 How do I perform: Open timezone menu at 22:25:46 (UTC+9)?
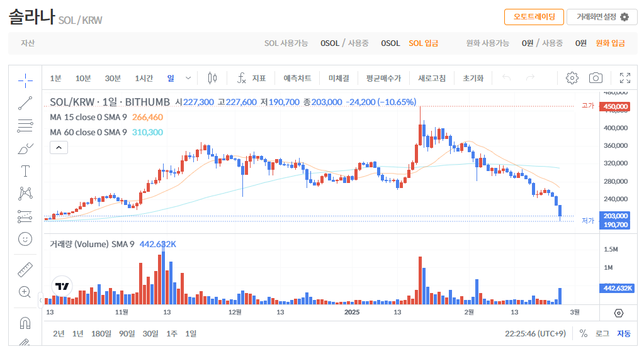click(535, 333)
